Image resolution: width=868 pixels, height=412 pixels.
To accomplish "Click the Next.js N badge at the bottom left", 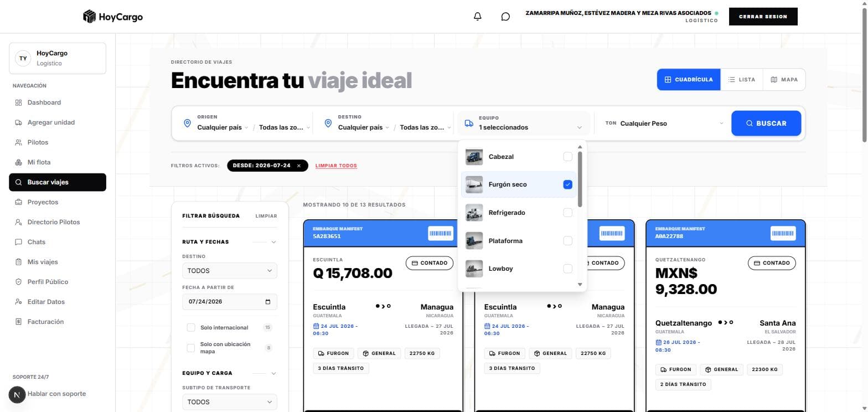I will [x=17, y=395].
